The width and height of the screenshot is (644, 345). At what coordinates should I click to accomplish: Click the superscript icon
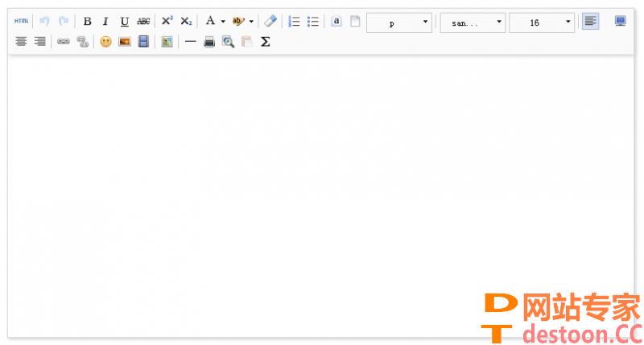click(167, 22)
